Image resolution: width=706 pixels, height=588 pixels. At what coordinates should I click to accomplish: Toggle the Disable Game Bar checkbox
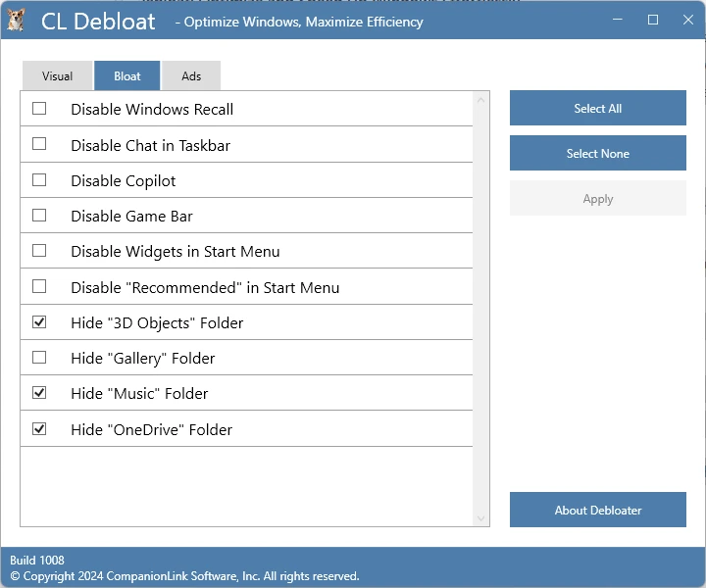39,216
